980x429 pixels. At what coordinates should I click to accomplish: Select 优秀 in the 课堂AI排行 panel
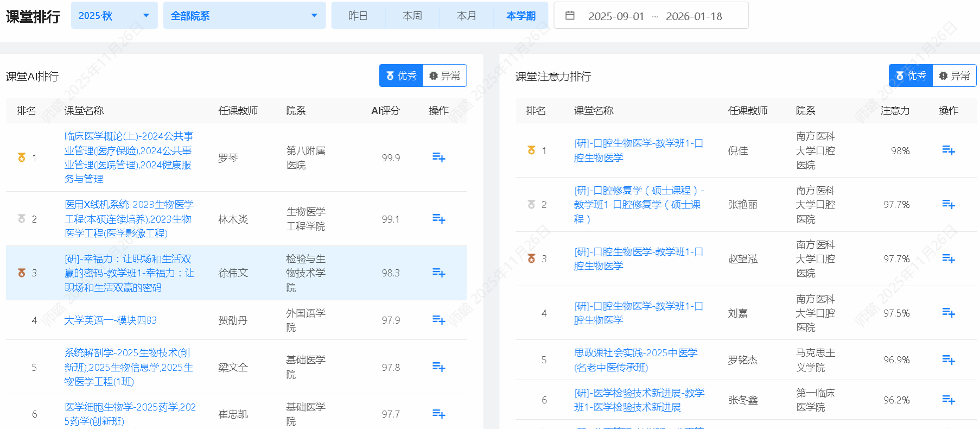coord(401,76)
